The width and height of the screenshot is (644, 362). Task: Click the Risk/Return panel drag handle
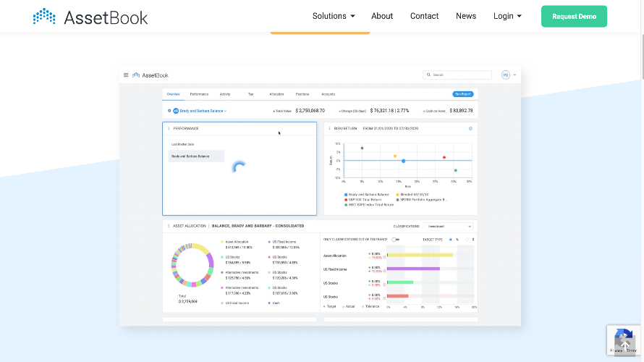[330, 129]
